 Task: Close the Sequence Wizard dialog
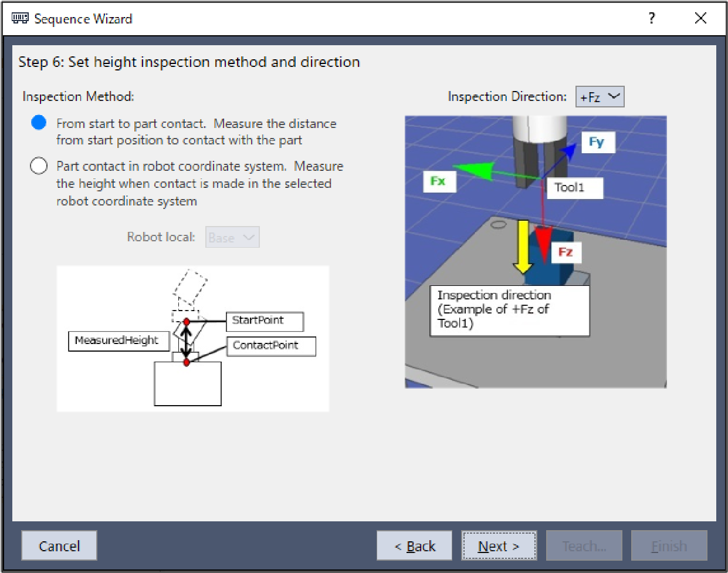tap(700, 19)
